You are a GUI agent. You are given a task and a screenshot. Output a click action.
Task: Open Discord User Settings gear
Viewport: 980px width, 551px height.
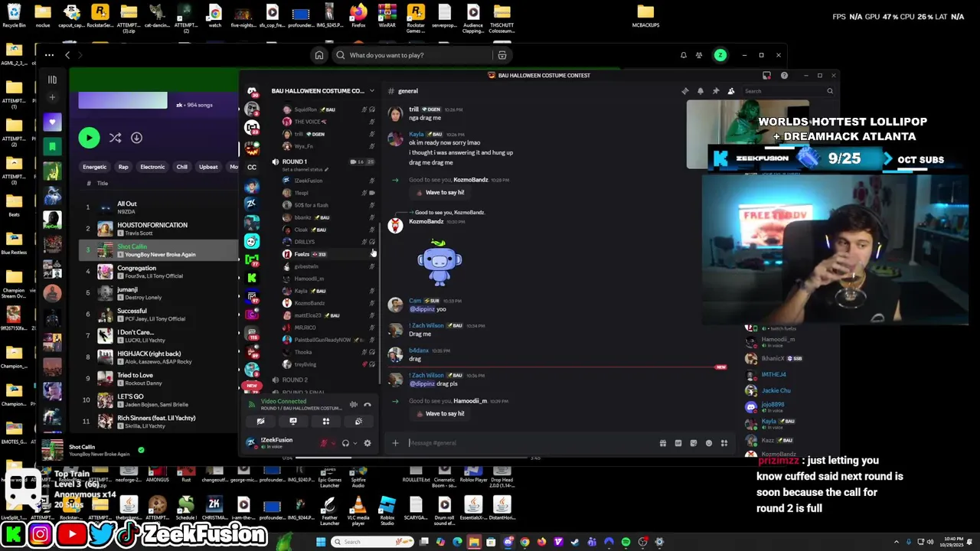367,443
